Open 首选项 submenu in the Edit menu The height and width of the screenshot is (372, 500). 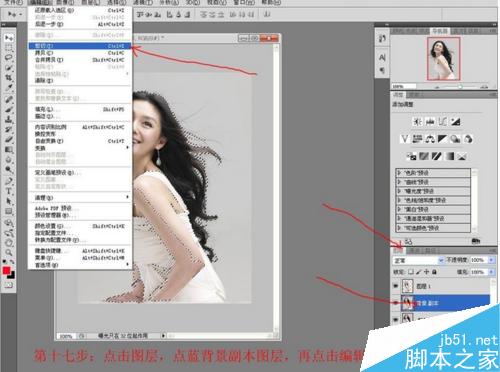(80, 265)
